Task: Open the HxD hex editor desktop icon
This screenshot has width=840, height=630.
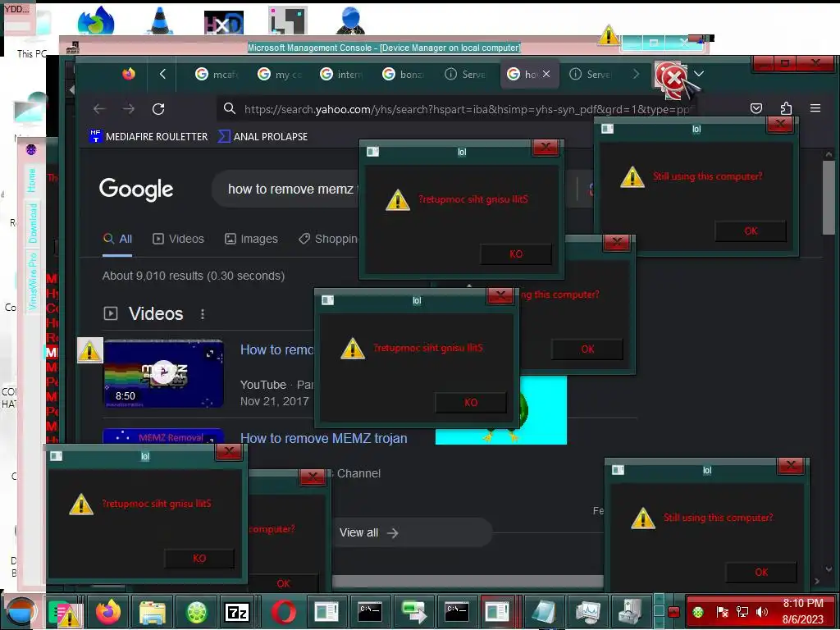Action: [224, 22]
